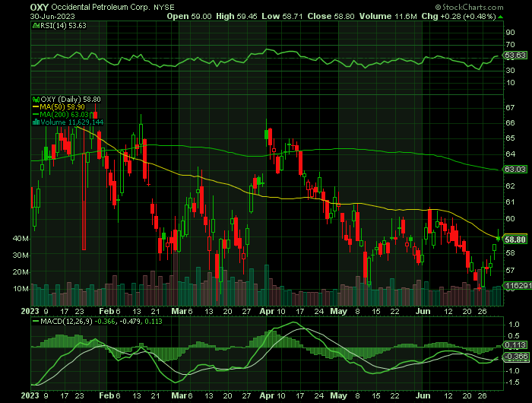Click the 70 overbought level on the RSI axis

[510, 44]
